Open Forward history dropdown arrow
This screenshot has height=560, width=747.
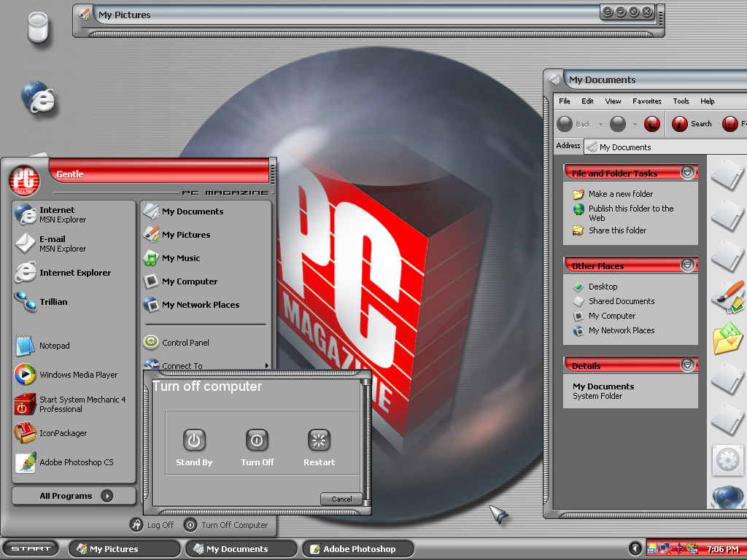click(x=635, y=124)
